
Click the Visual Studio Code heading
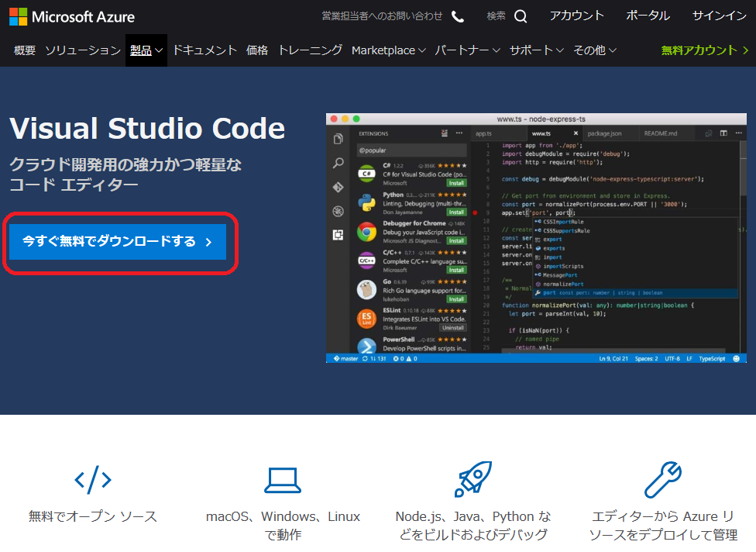147,129
